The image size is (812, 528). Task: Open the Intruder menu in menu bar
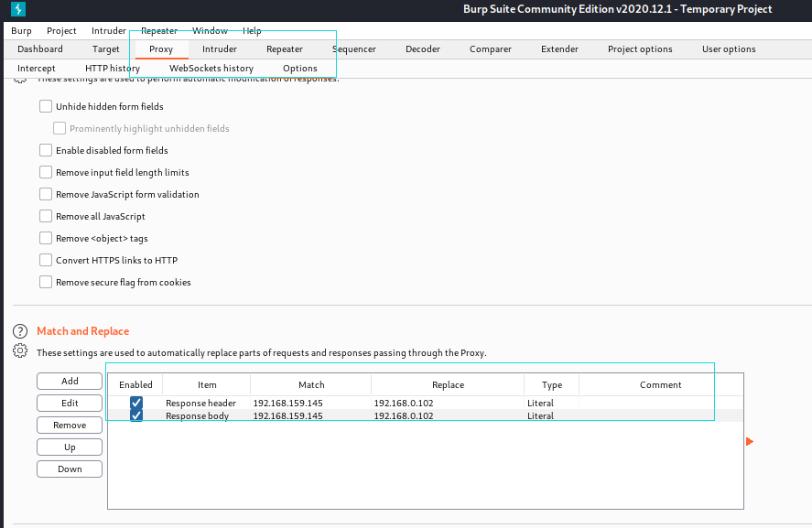(108, 30)
